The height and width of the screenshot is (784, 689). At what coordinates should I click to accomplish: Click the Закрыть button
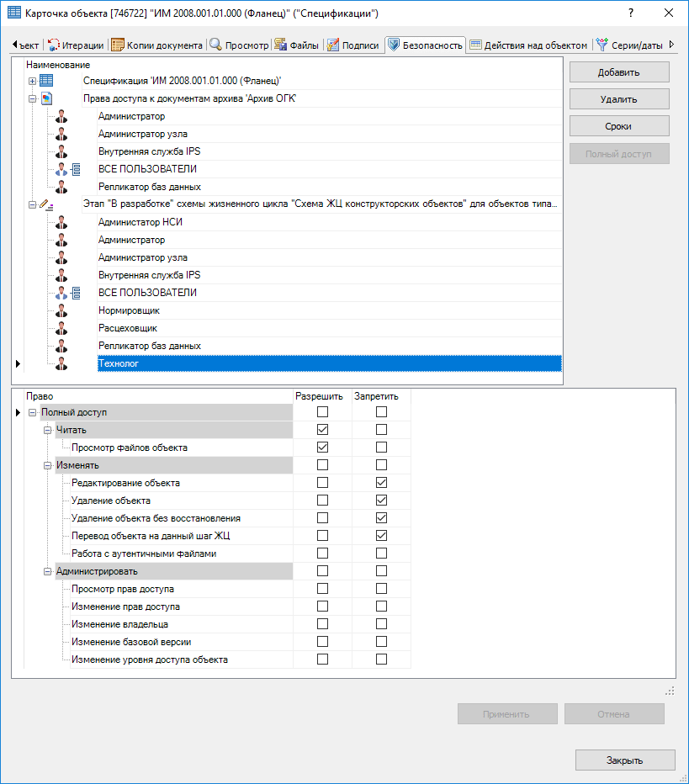tap(625, 760)
